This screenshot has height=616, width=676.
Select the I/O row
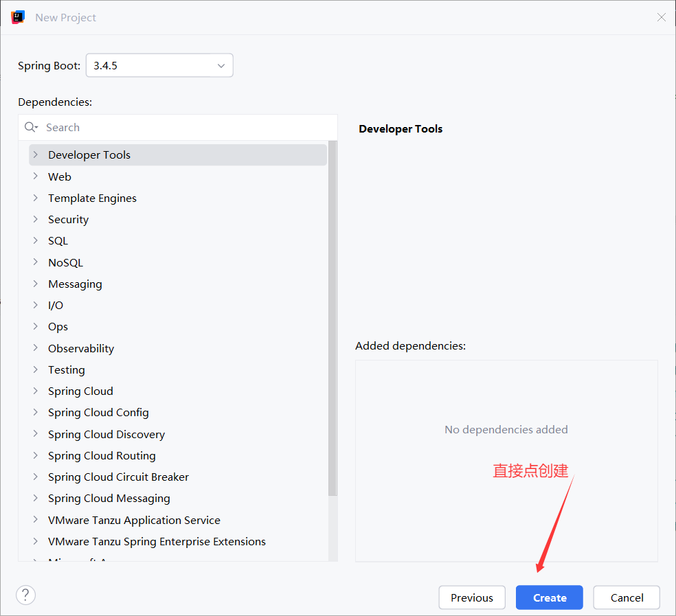[x=178, y=305]
